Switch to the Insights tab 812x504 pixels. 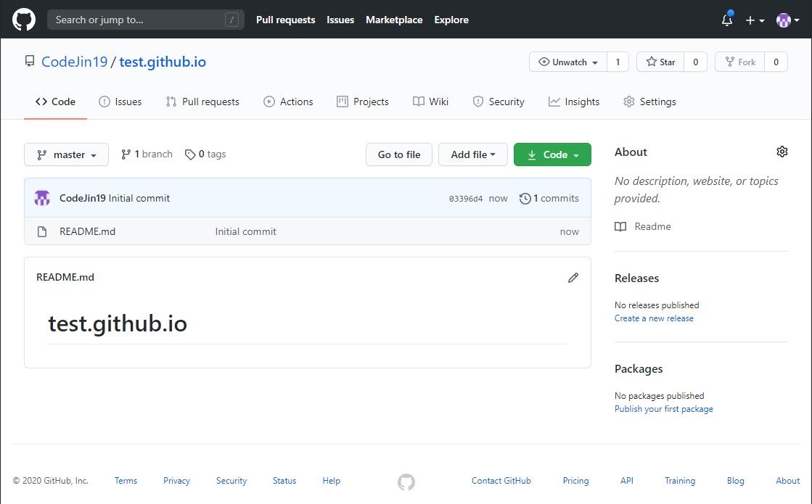(x=574, y=102)
